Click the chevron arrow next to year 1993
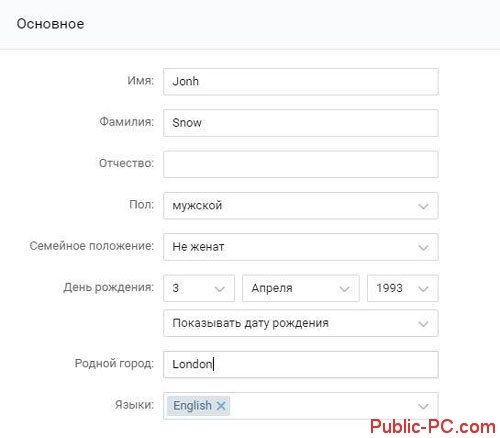 tap(423, 289)
